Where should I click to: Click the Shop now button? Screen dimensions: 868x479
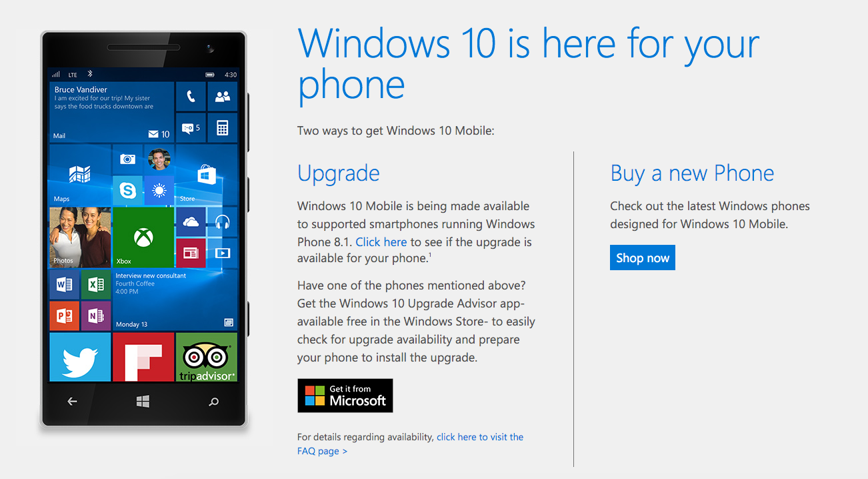(x=643, y=258)
